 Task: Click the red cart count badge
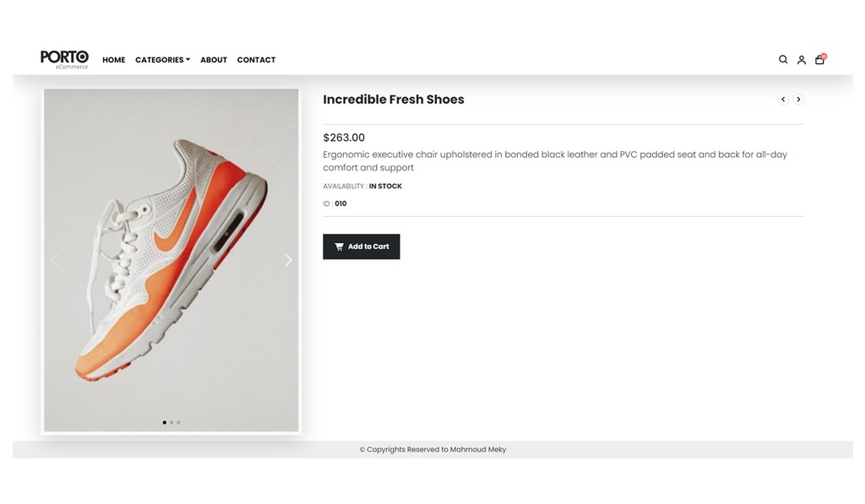824,57
